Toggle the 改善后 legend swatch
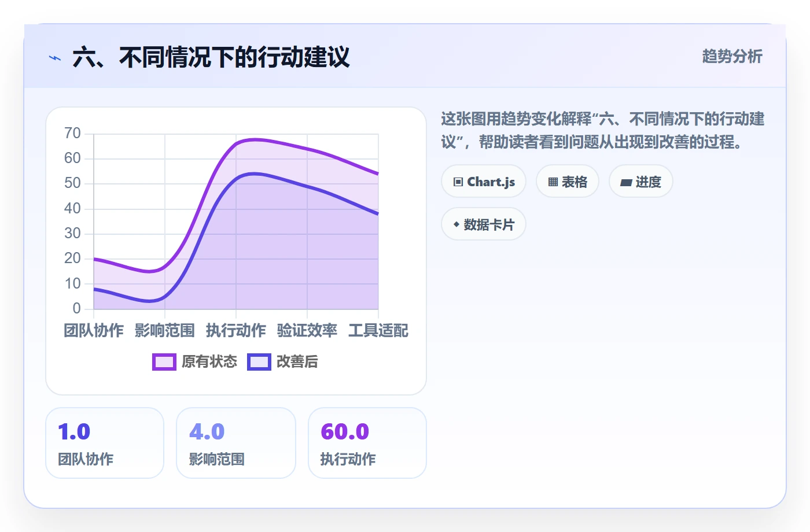This screenshot has width=810, height=532. click(259, 362)
